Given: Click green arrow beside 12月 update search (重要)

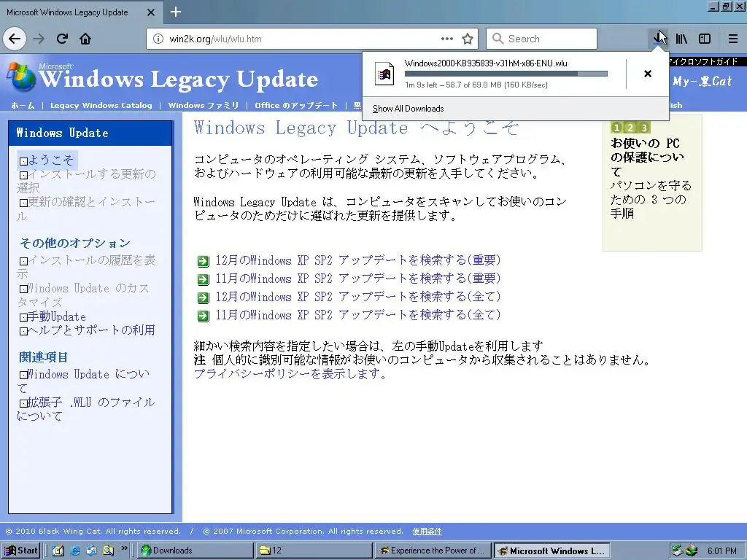Looking at the screenshot, I should (x=204, y=261).
